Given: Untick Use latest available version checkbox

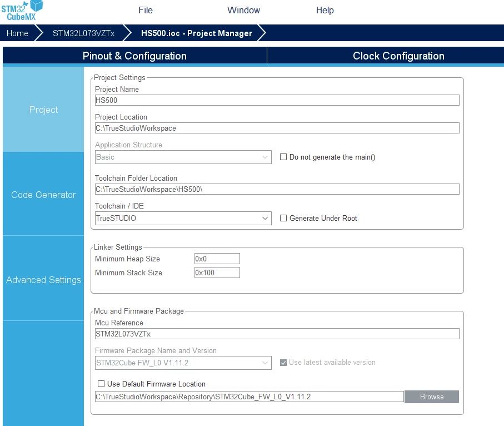Looking at the screenshot, I should click(x=283, y=363).
